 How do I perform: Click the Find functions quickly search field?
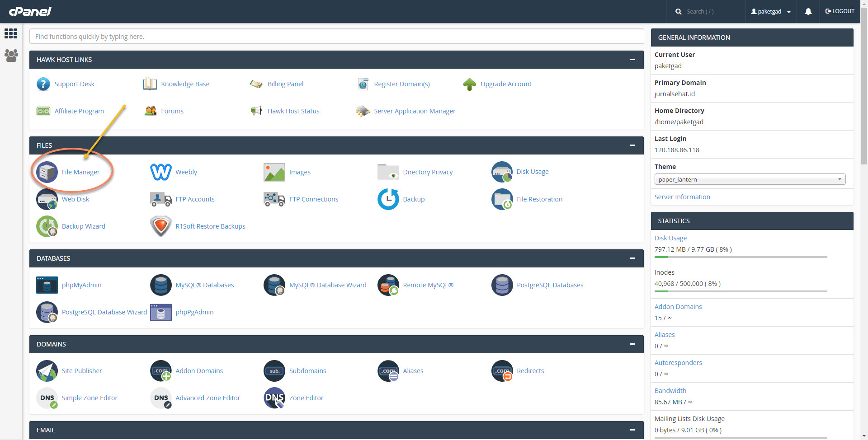(336, 37)
